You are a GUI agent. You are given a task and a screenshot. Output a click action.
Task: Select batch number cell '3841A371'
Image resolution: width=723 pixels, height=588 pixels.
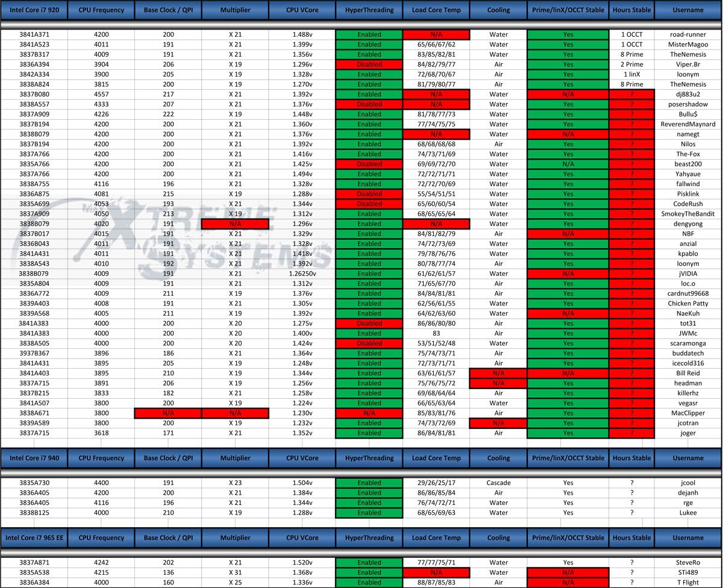tap(34, 34)
